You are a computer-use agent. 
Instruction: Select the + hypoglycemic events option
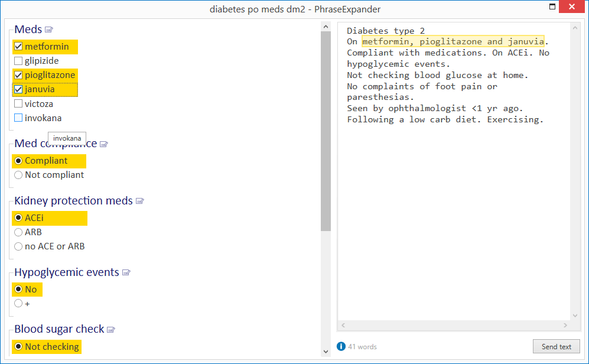tap(18, 304)
